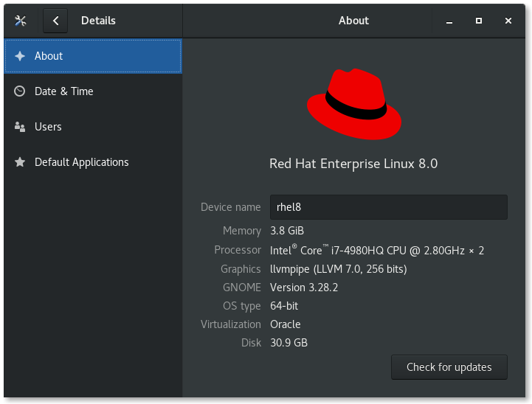Image resolution: width=532 pixels, height=404 pixels.
Task: Click the Processor label
Action: tap(238, 250)
